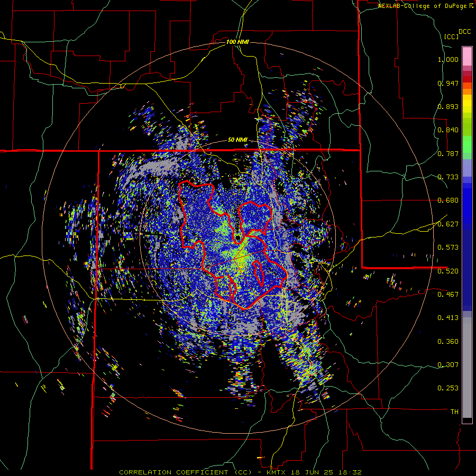Screen dimensions: 476x476
Task: Select the 0.627 scale value
Action: 448,224
